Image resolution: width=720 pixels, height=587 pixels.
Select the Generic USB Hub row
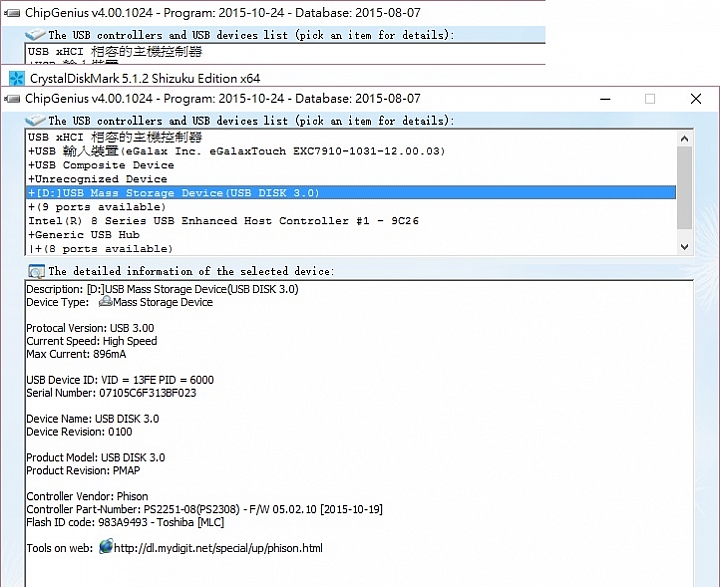tap(351, 234)
